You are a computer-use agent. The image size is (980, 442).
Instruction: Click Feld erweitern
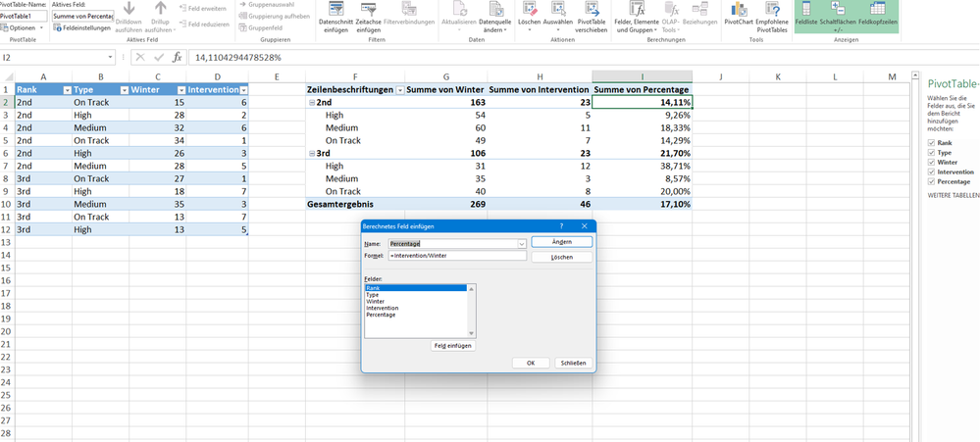pyautogui.click(x=204, y=8)
